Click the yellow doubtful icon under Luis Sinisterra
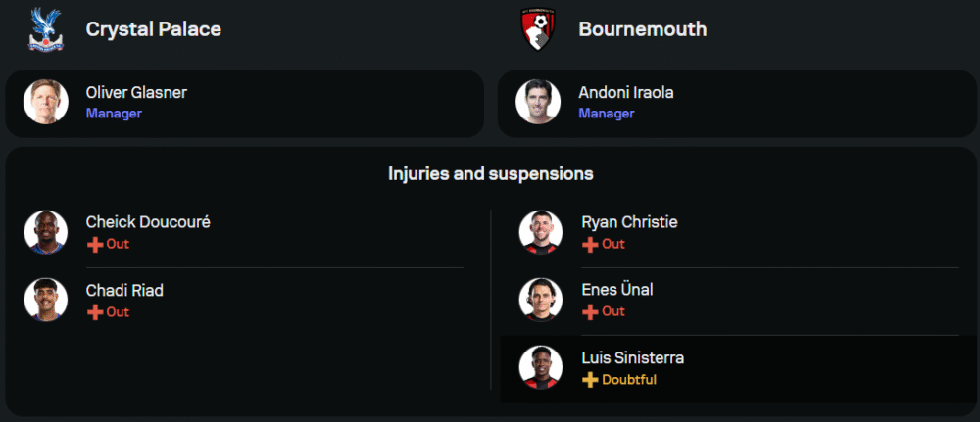Viewport: 980px width, 422px height. tap(590, 380)
